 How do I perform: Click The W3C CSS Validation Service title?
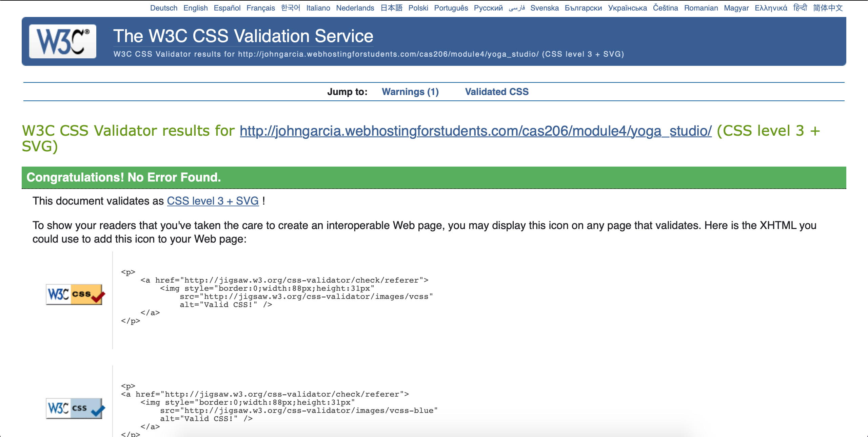point(243,36)
